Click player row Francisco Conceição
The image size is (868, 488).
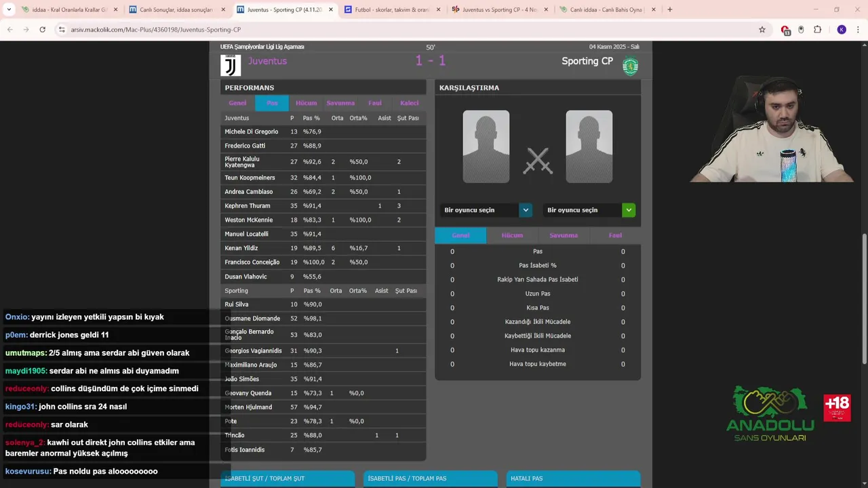(323, 262)
